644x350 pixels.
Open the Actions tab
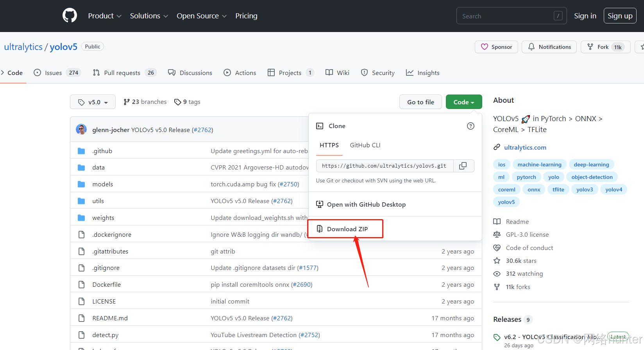[x=240, y=73]
